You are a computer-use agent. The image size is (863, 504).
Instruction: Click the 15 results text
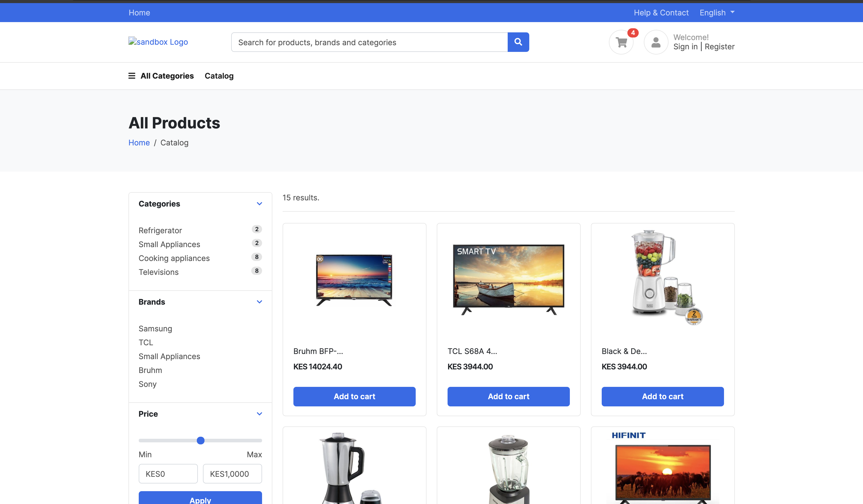point(301,198)
